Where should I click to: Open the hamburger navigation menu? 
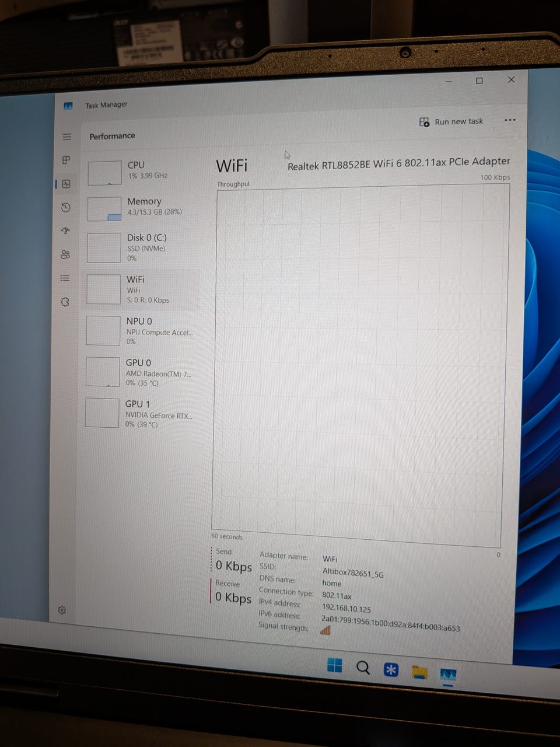[x=67, y=137]
